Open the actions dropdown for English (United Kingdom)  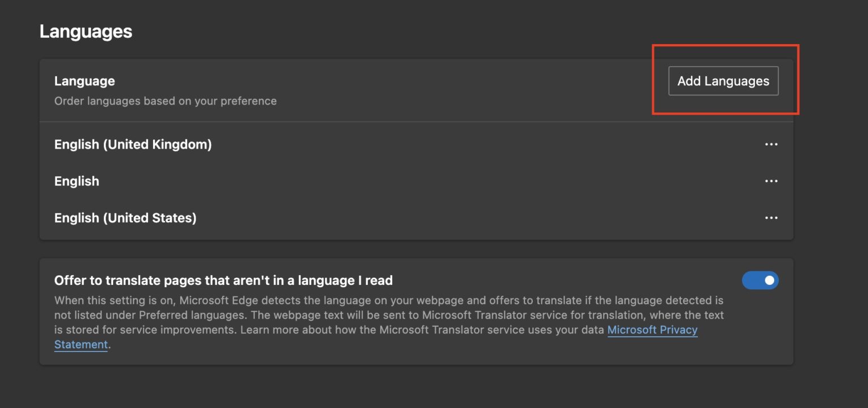point(772,144)
